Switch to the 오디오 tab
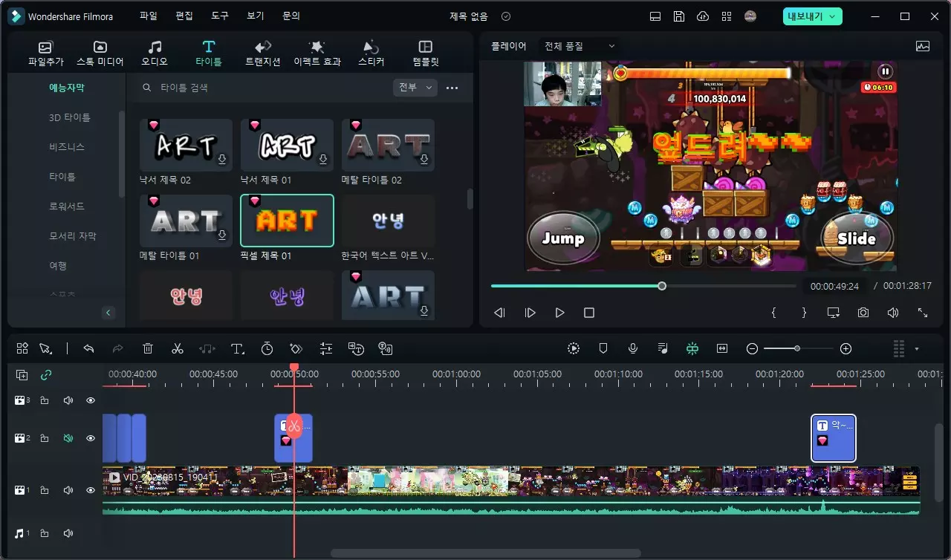This screenshot has width=951, height=560. tap(155, 53)
